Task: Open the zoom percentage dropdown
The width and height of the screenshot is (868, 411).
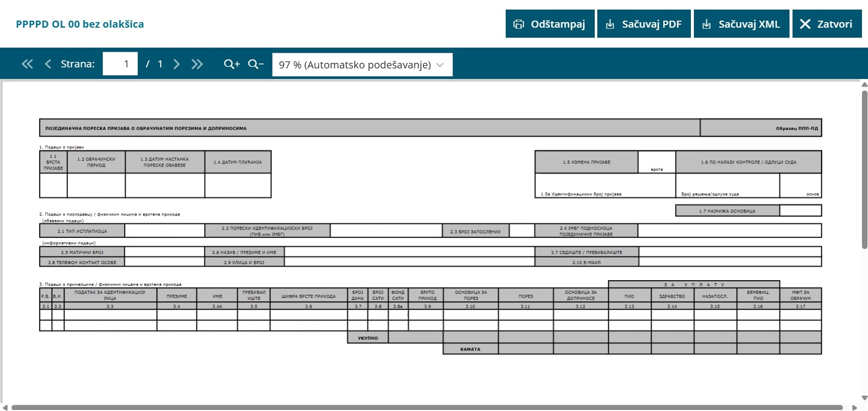Action: point(362,64)
